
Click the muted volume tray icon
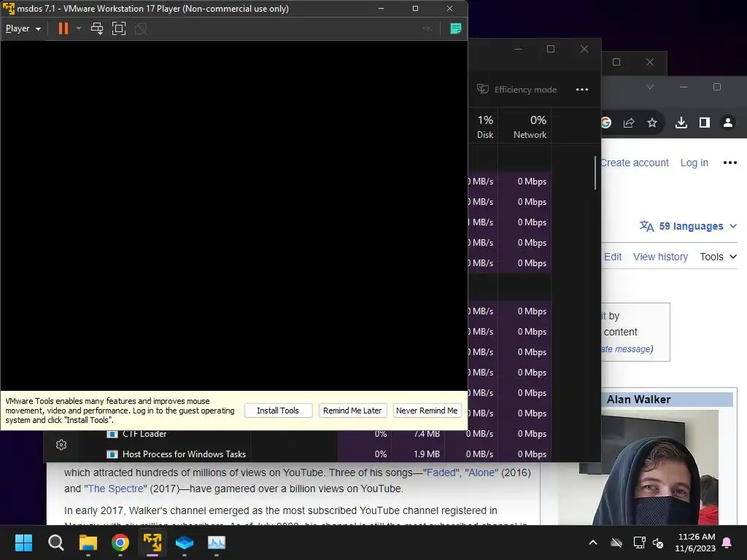[658, 542]
